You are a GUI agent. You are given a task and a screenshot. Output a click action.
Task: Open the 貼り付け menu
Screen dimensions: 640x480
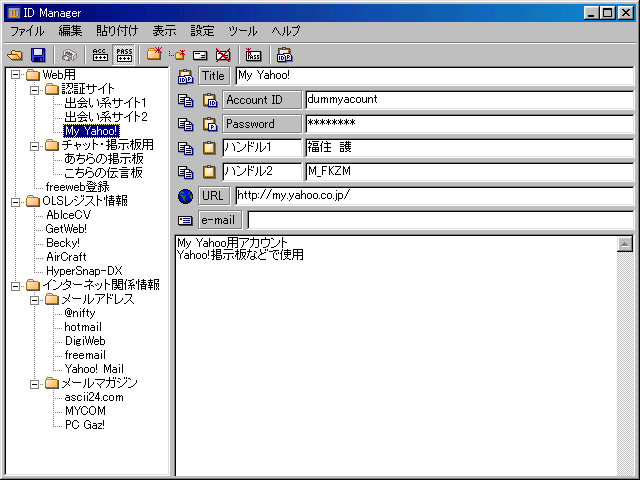tap(117, 31)
